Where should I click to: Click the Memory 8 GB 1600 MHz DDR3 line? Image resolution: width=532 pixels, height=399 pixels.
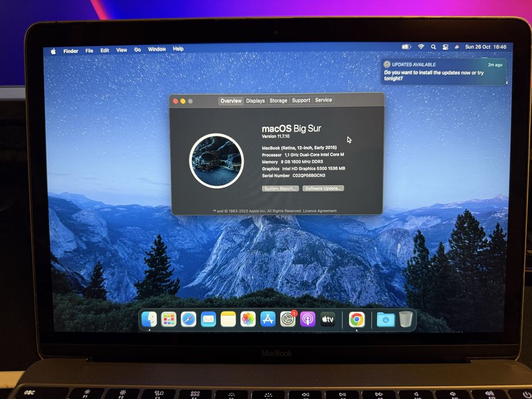(x=292, y=162)
